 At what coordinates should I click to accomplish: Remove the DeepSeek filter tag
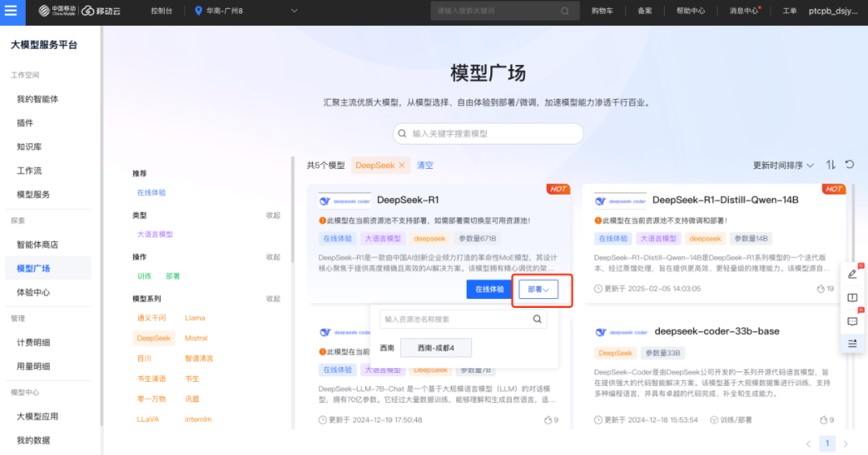(402, 165)
